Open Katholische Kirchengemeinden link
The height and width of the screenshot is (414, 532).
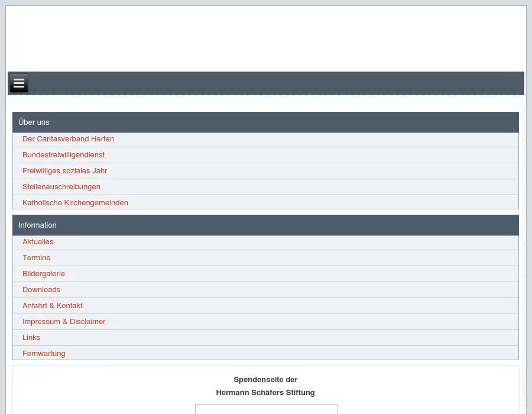(75, 203)
